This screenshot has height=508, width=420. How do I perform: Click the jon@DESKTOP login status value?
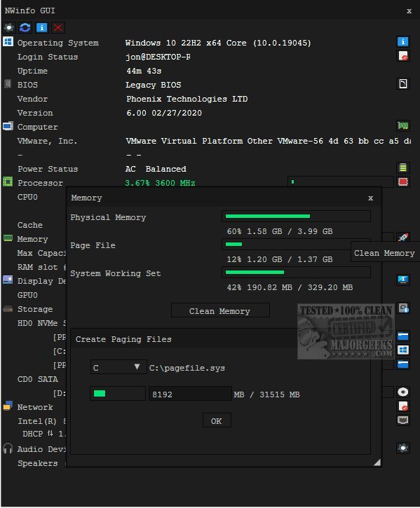(x=158, y=57)
